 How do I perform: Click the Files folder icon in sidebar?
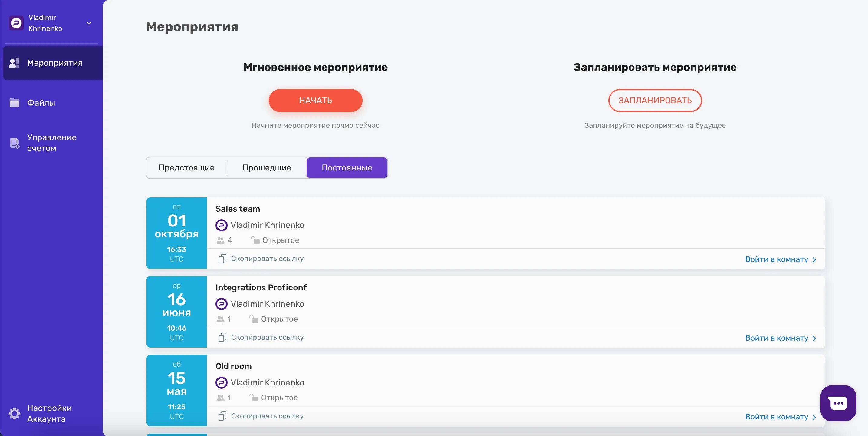tap(15, 103)
